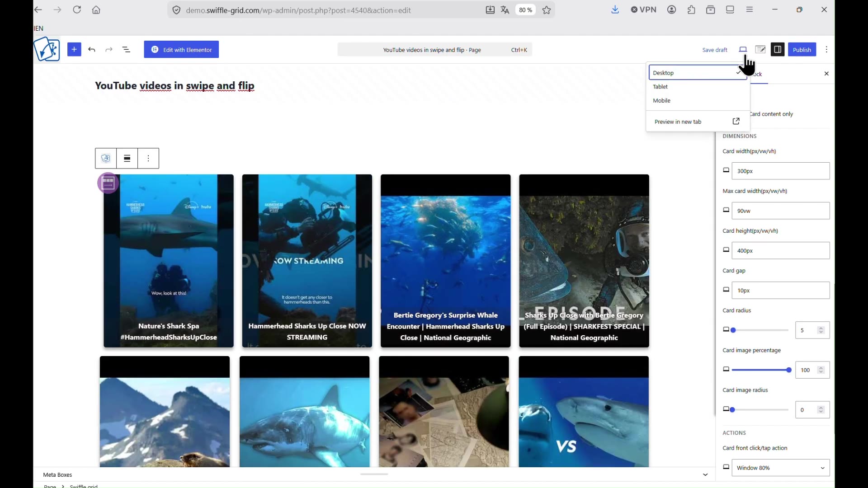Click the Meta Boxes label
Screen dimensions: 868x488
click(x=58, y=475)
